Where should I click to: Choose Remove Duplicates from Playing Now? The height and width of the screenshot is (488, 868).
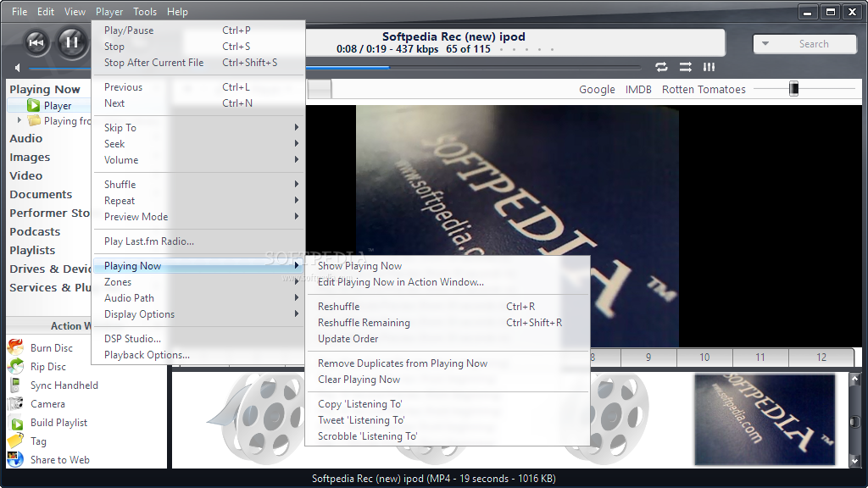tap(448, 363)
